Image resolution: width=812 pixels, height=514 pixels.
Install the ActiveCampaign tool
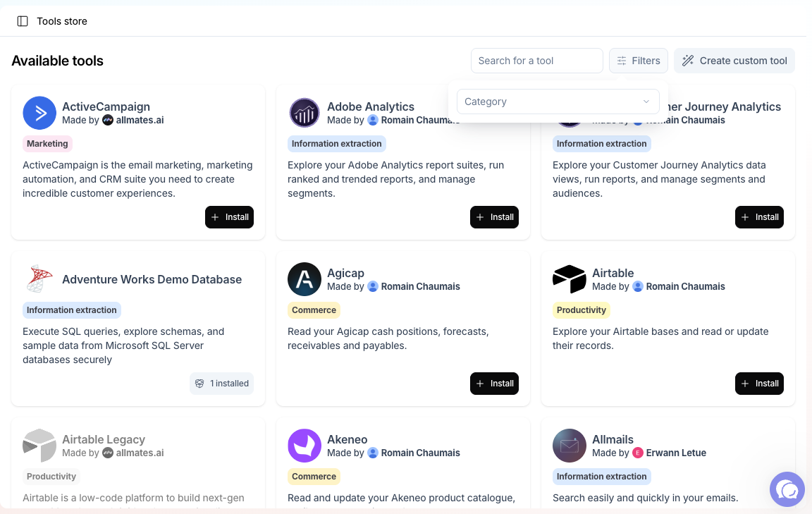coord(229,217)
